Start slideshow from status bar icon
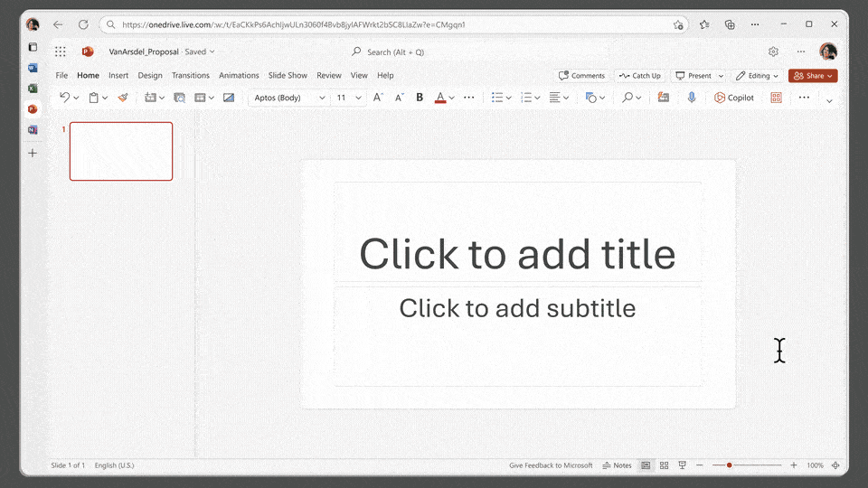868x488 pixels. click(682, 465)
